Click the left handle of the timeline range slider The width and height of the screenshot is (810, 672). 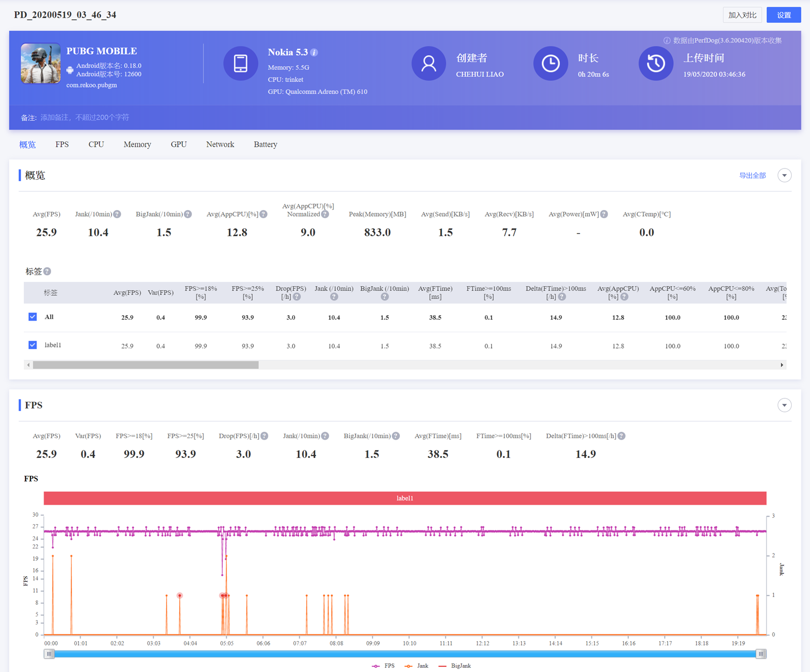(49, 654)
